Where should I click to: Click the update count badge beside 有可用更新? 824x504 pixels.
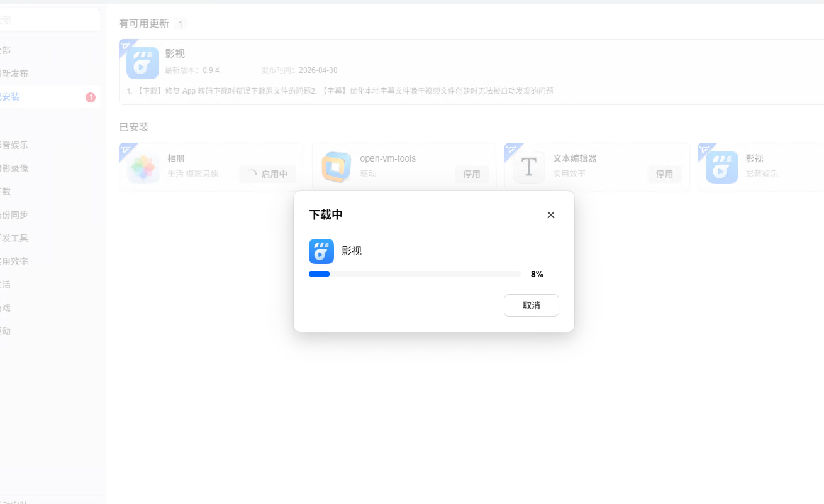[181, 24]
